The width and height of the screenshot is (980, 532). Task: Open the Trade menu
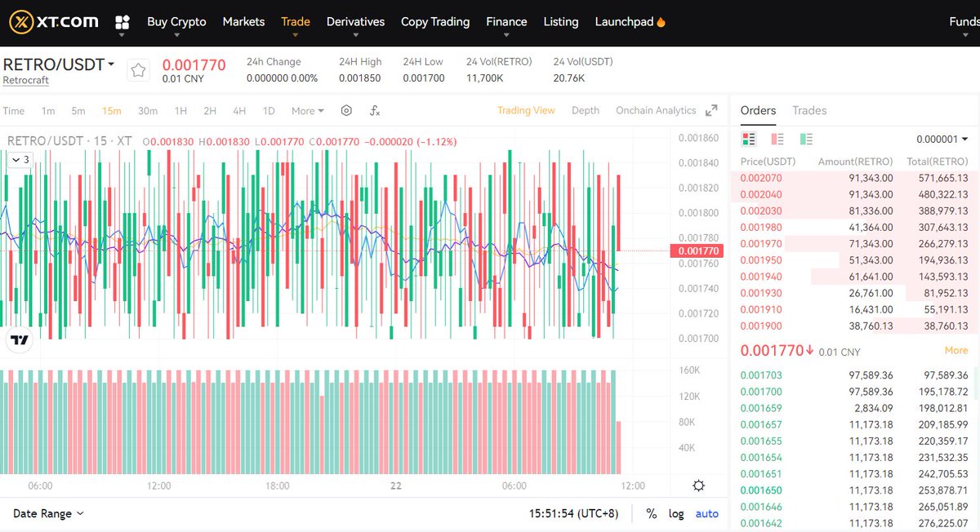[296, 22]
